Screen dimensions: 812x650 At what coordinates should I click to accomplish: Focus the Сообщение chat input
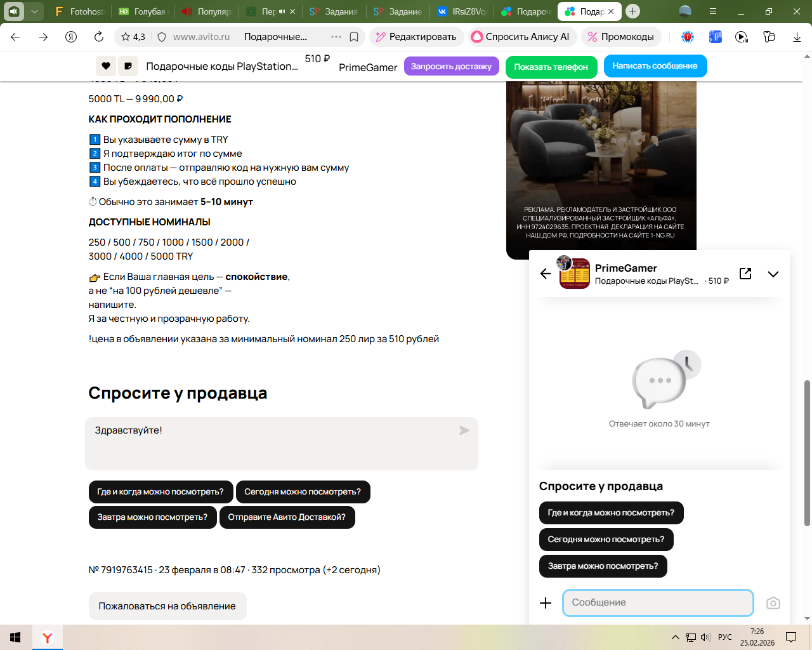pos(658,603)
